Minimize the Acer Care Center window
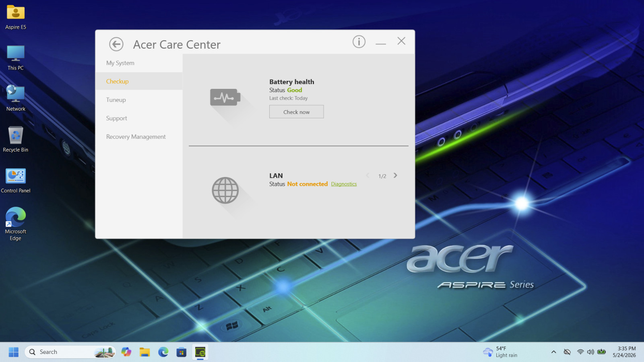This screenshot has width=644, height=362. click(381, 43)
